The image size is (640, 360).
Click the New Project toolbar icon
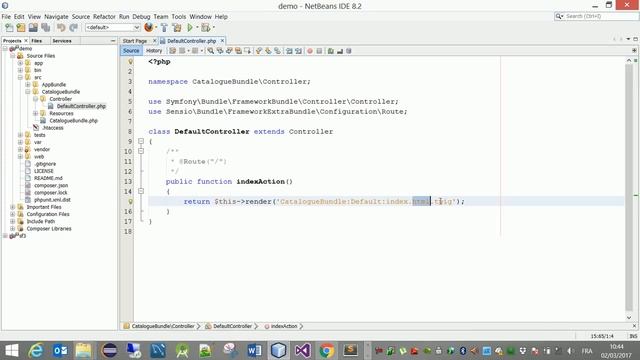(21, 27)
